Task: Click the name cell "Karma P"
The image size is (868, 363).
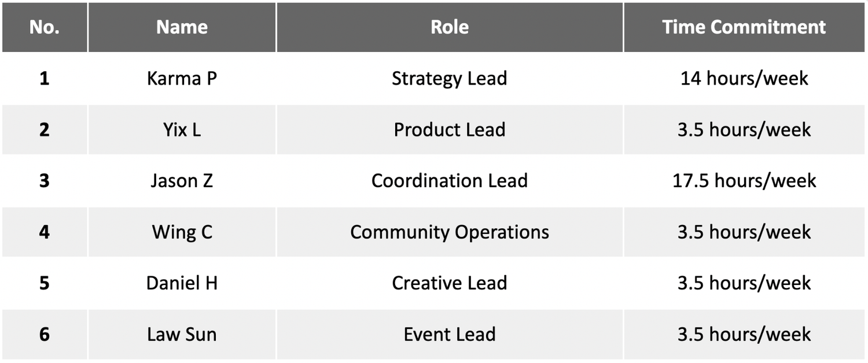Action: [x=182, y=78]
